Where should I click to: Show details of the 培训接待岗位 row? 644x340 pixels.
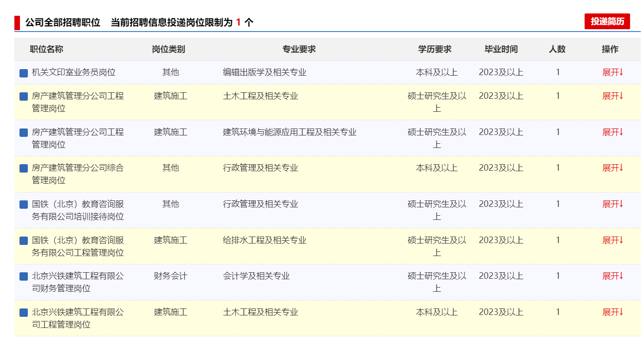tap(612, 204)
